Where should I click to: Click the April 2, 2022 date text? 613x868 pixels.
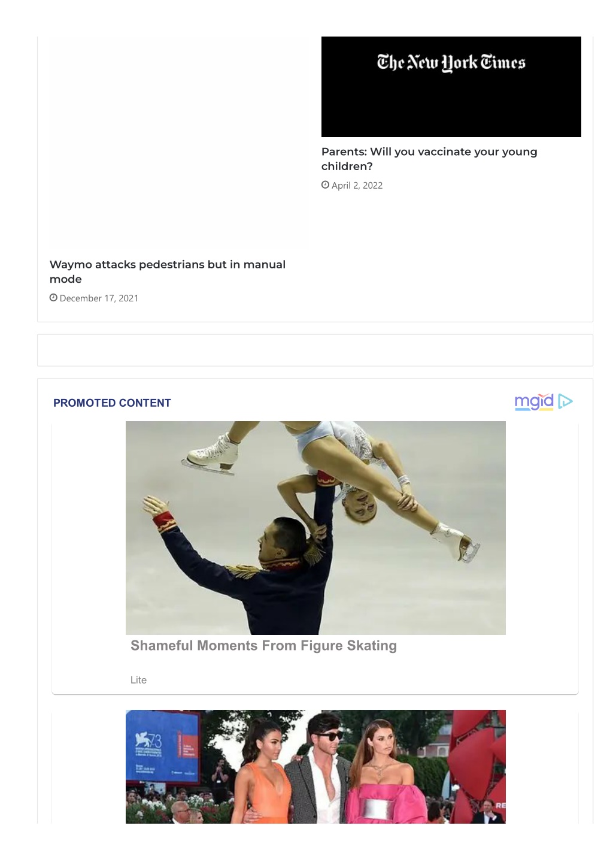pos(357,186)
